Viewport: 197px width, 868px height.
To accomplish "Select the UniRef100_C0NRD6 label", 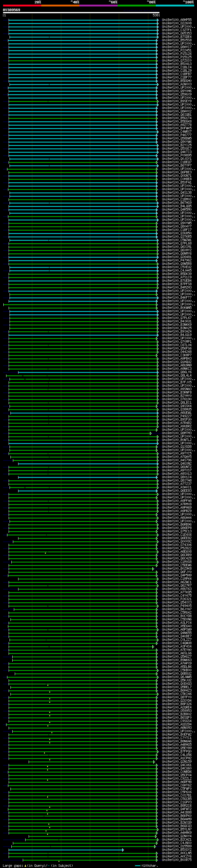I will tap(177, 772).
